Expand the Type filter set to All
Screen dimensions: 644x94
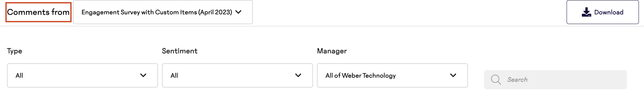point(83,75)
